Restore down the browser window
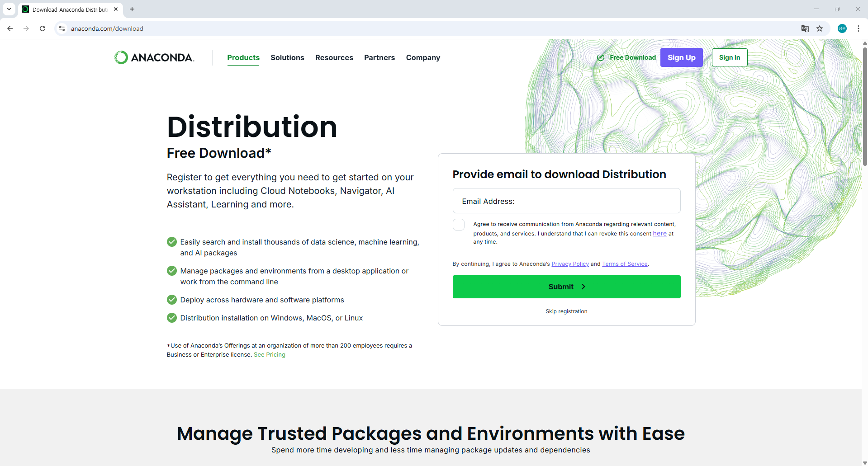 point(837,9)
